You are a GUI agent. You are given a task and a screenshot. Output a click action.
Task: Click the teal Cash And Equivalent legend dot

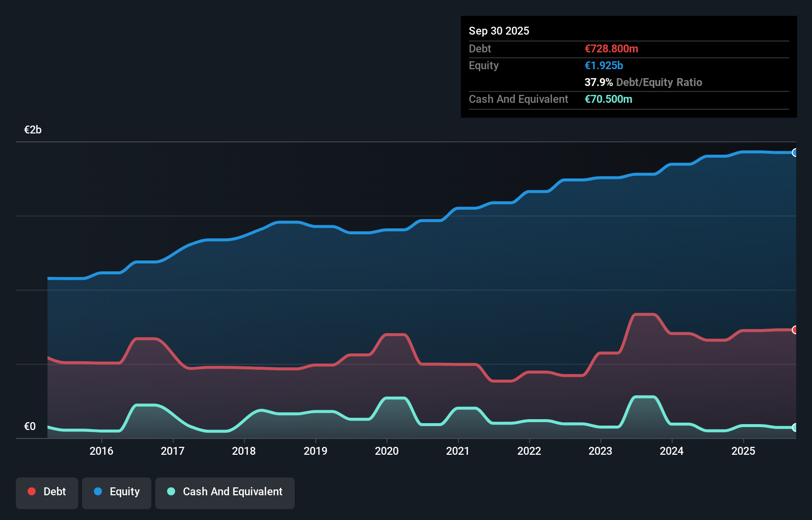pyautogui.click(x=171, y=491)
